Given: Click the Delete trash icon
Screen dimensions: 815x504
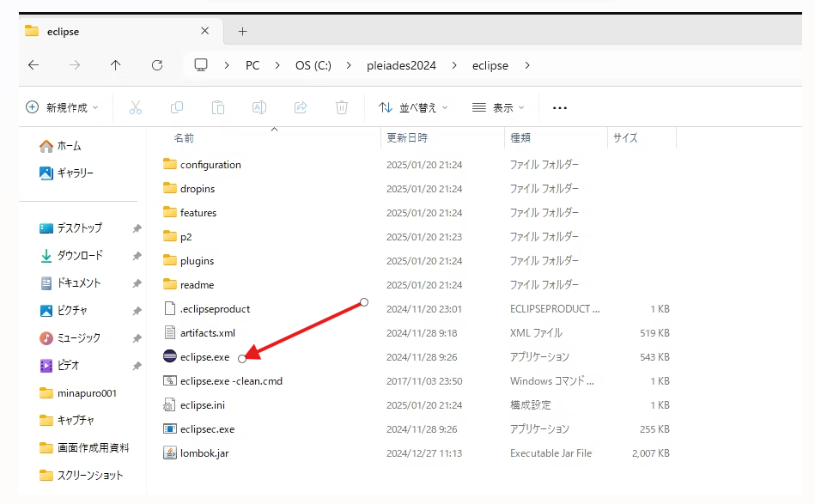Looking at the screenshot, I should pyautogui.click(x=342, y=107).
